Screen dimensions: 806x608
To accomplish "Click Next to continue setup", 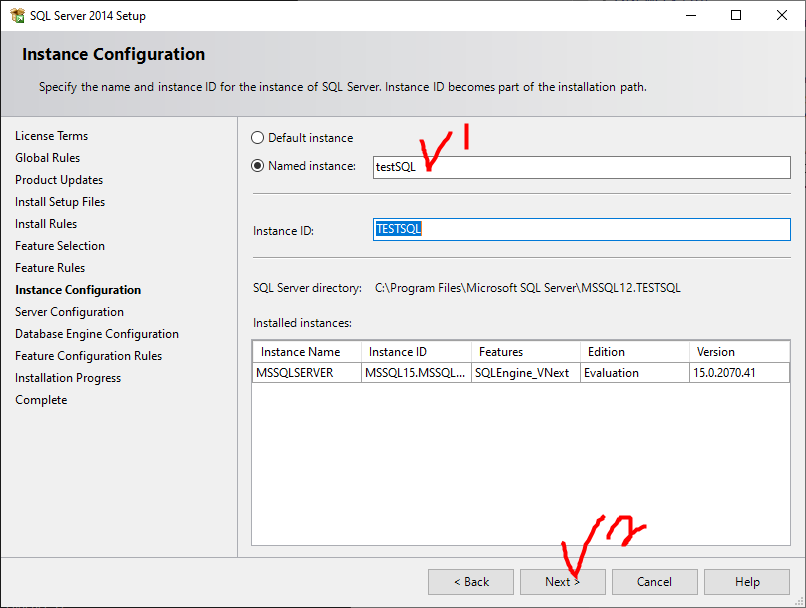I will [563, 582].
